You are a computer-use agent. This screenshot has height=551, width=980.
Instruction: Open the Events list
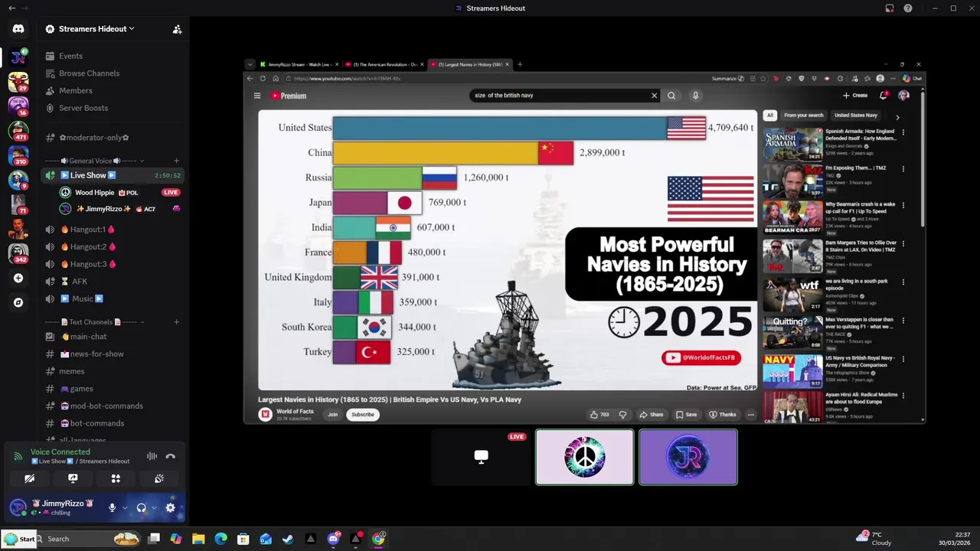tap(70, 56)
